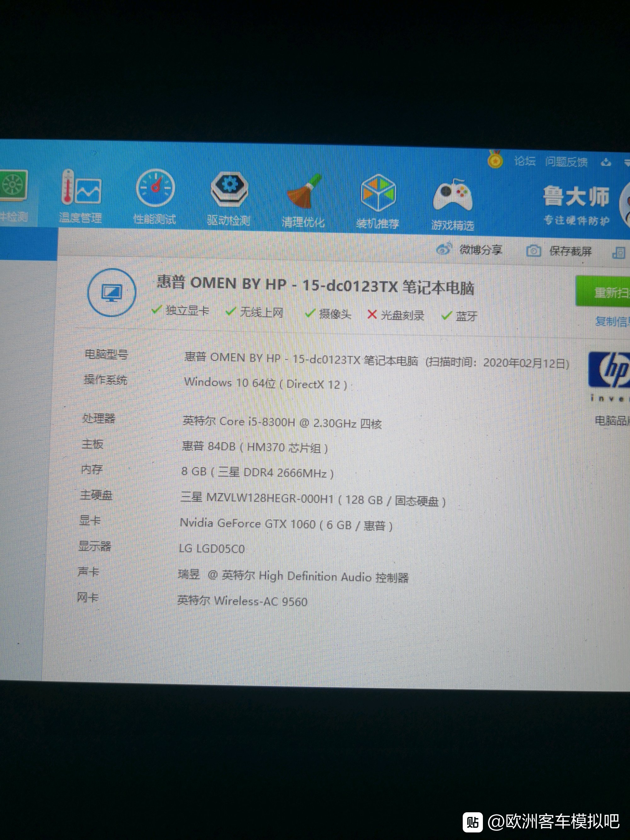Open the 论坛 forum link
Viewport: 630px width, 840px height.
pos(525,161)
